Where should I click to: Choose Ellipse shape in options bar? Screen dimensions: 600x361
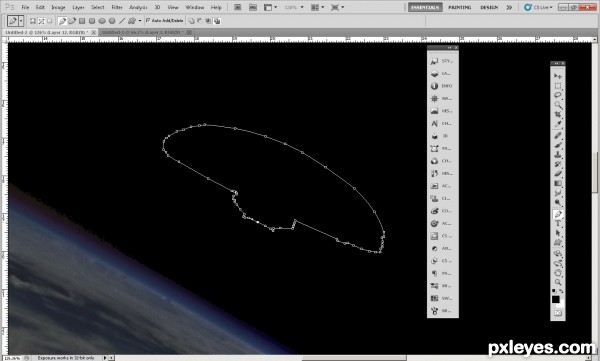pyautogui.click(x=102, y=21)
